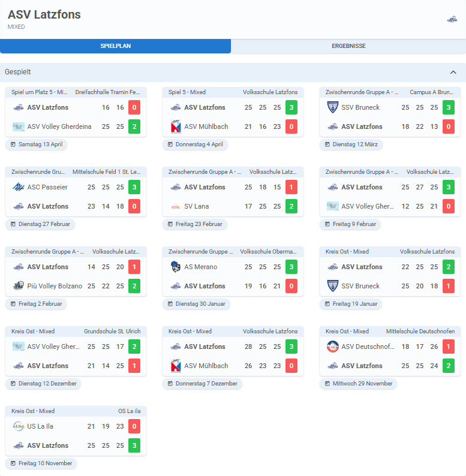The image size is (466, 476).
Task: Click the US La Ila team logo
Action: (19, 426)
